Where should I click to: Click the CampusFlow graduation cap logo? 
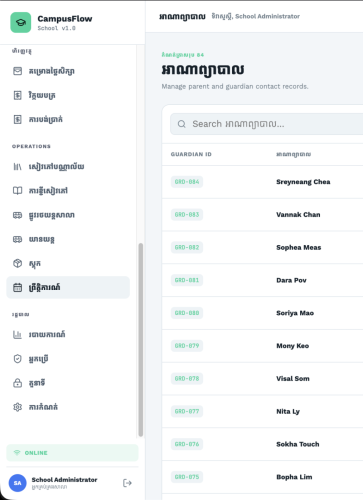pyautogui.click(x=21, y=23)
